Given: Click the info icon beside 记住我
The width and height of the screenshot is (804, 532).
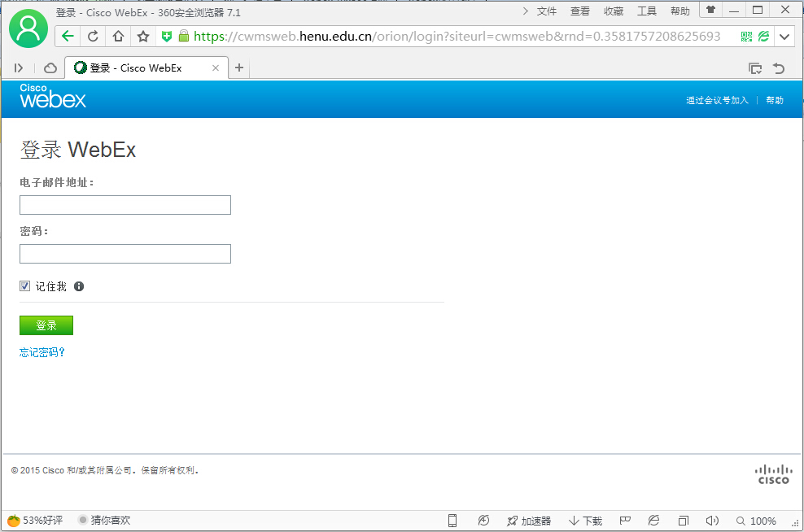Looking at the screenshot, I should (x=79, y=286).
